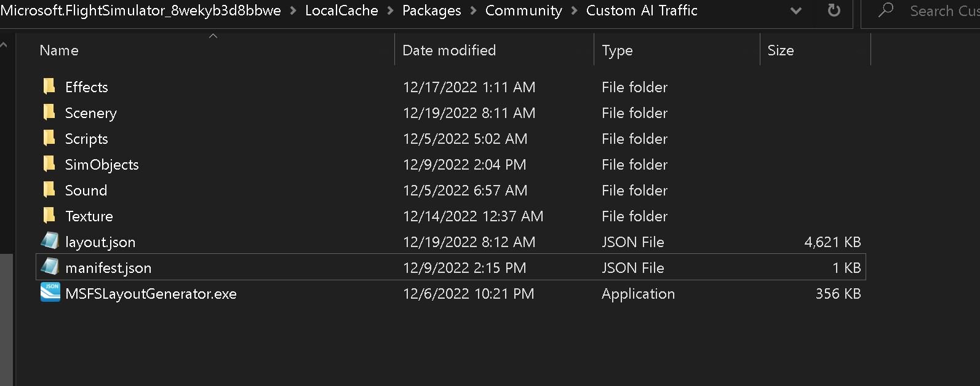Viewport: 980px width, 386px height.
Task: Expand chevron after LocalCache in breadcrumb
Action: pos(390,11)
